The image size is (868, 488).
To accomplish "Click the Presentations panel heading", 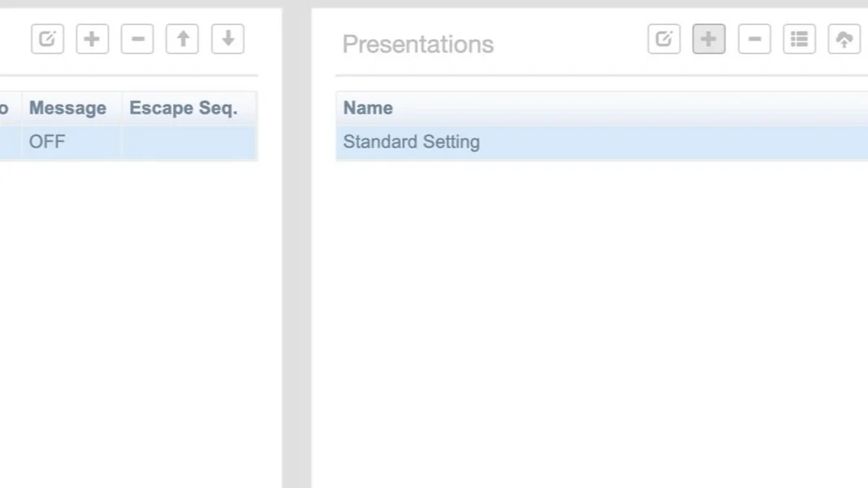I will click(417, 44).
